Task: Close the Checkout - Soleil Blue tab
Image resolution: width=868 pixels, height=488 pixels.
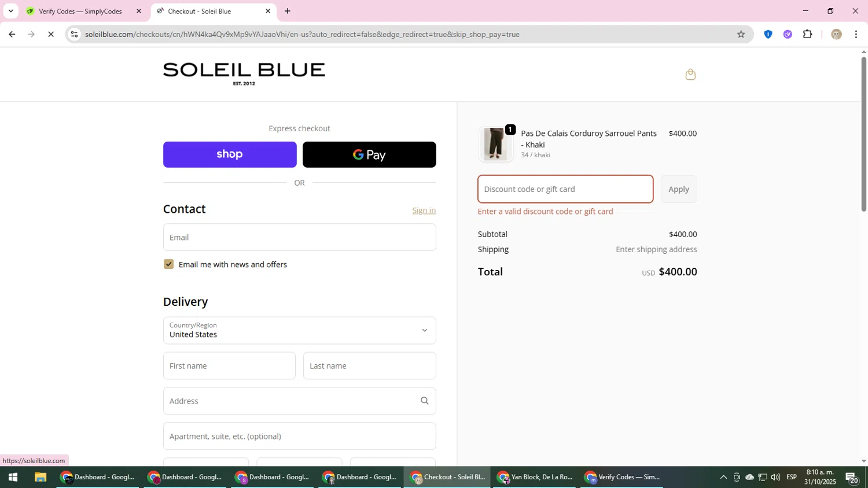Action: pos(268,11)
